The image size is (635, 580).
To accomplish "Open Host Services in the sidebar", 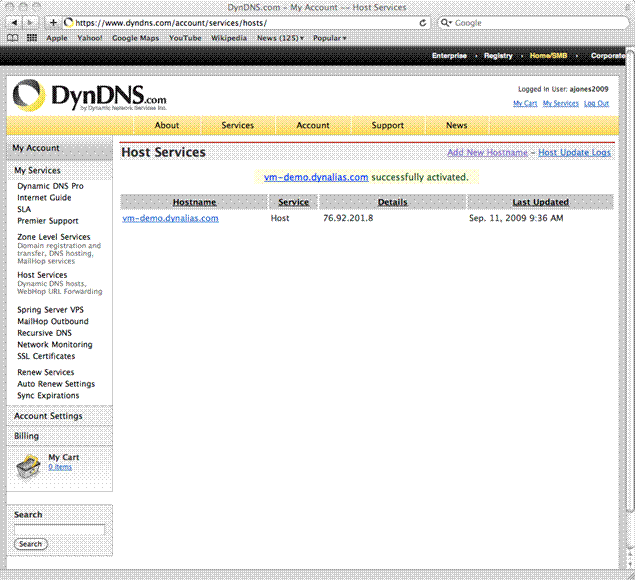I will 42,275.
